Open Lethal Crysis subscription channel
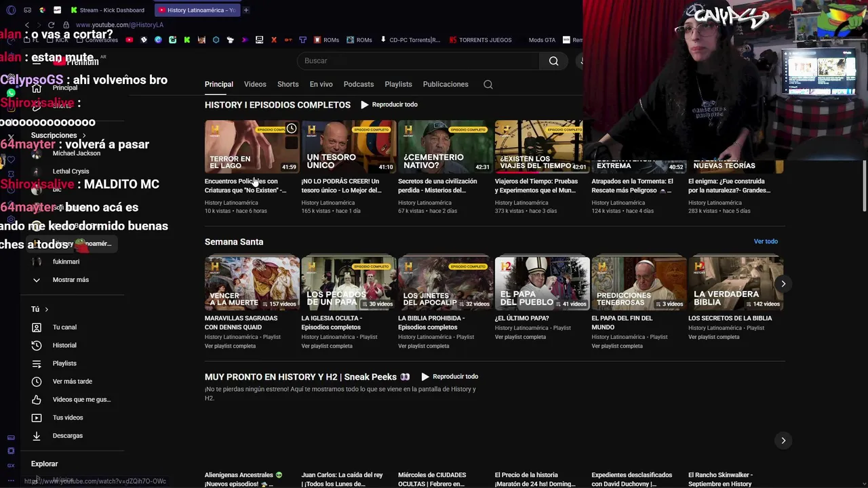 coord(71,171)
